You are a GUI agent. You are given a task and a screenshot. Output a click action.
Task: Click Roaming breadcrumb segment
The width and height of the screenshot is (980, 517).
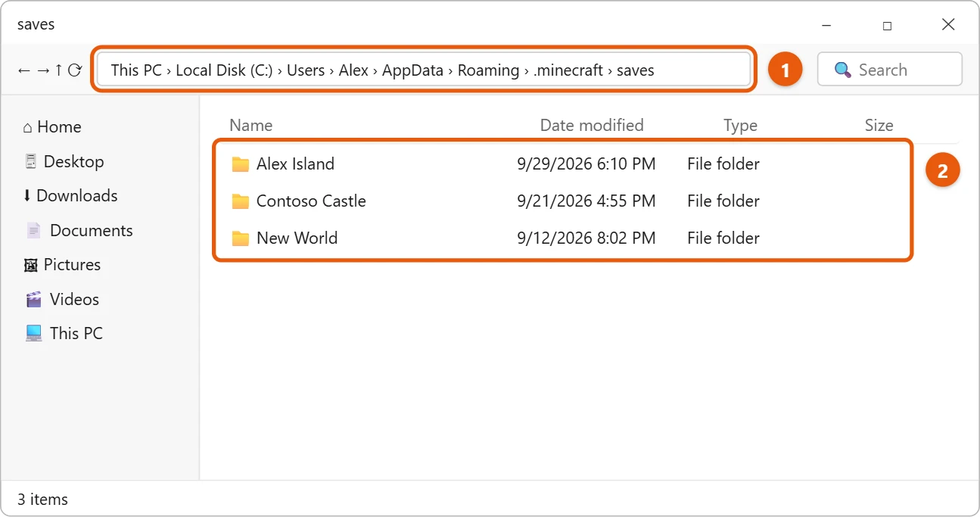coord(489,70)
